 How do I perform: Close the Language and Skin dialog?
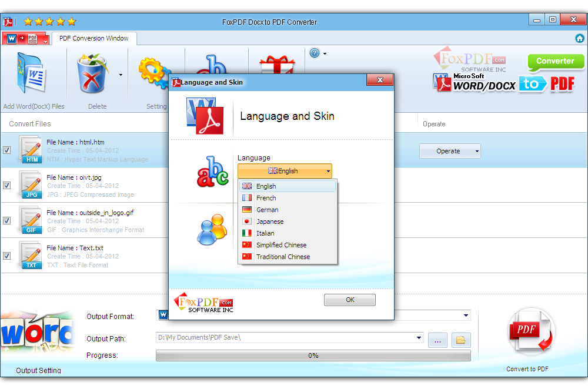pyautogui.click(x=380, y=80)
